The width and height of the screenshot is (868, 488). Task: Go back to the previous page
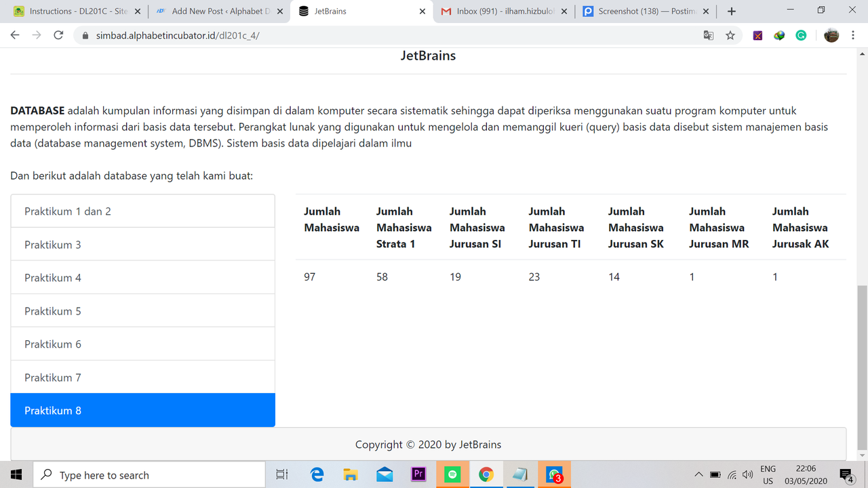coord(15,35)
